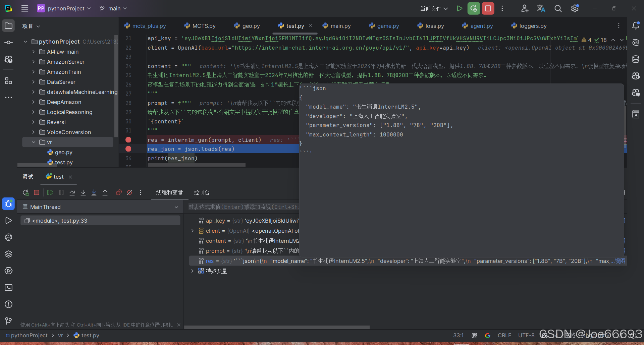Step over in the debugger
644x345 pixels.
click(72, 192)
